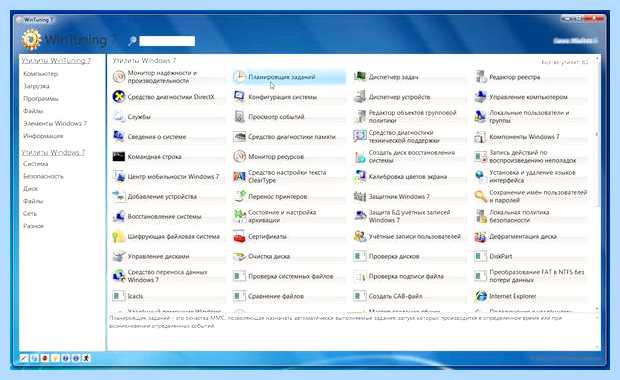Open Диспетчер задач
Viewport: 620px width, 380px height.
click(x=409, y=77)
